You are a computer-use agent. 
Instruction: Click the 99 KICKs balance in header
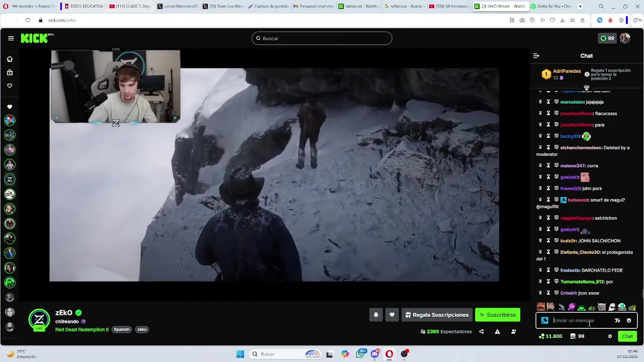(607, 38)
